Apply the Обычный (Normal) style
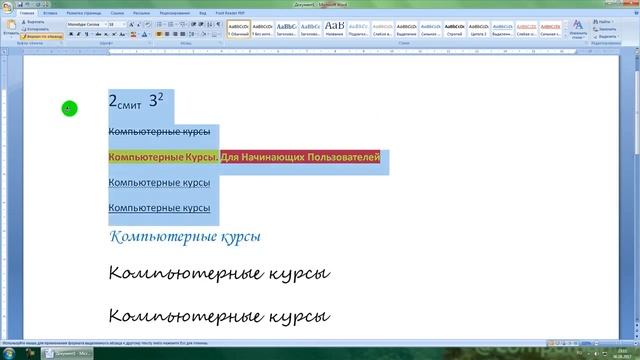 239,29
